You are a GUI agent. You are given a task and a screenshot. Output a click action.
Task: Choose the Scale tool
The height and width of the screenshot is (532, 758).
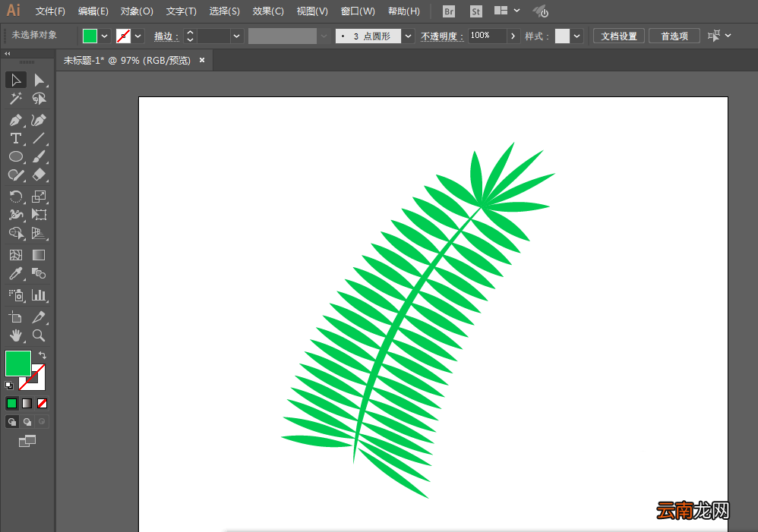tap(39, 196)
